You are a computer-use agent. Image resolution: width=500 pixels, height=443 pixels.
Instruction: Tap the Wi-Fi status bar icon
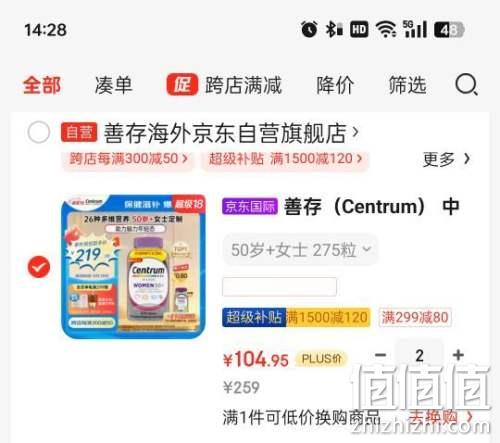(386, 29)
